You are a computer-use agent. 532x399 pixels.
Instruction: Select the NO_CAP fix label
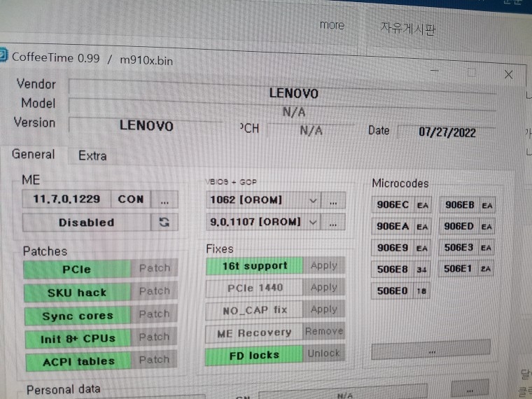coord(255,310)
